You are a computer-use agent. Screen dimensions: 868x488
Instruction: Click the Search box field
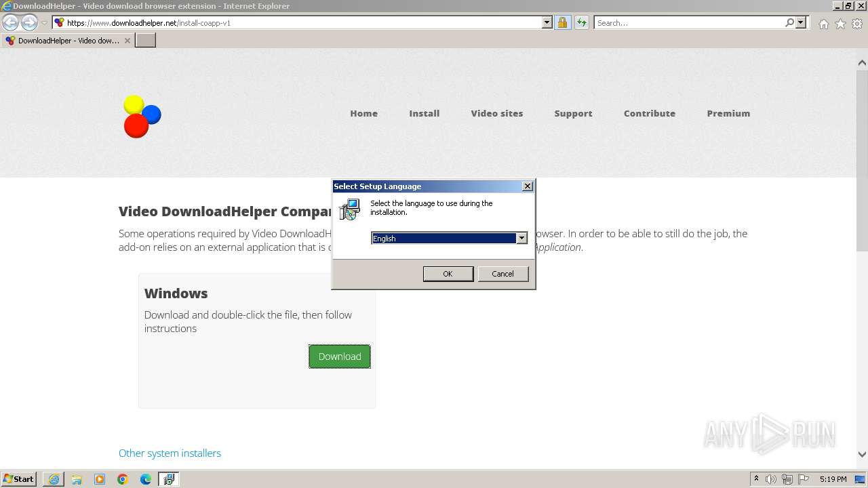688,22
